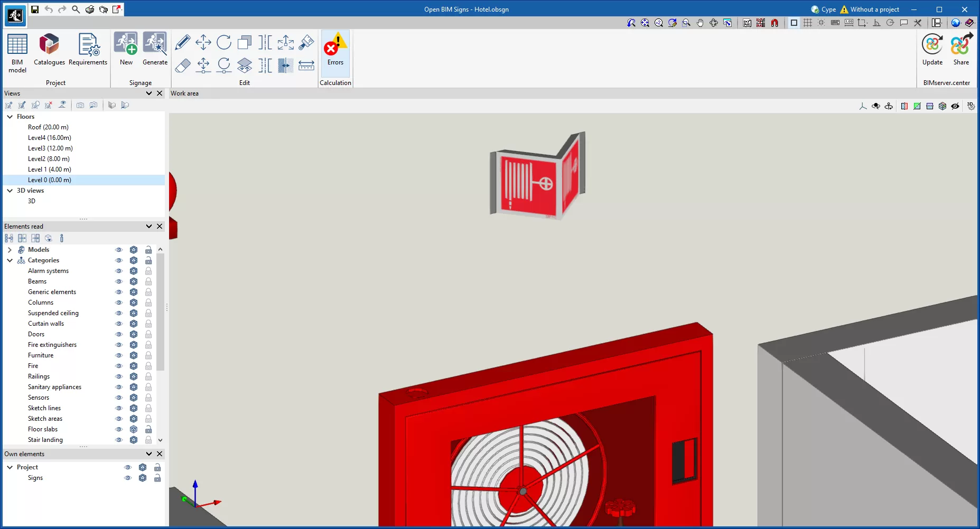
Task: Select the pencil Edit tool
Action: coord(183,42)
